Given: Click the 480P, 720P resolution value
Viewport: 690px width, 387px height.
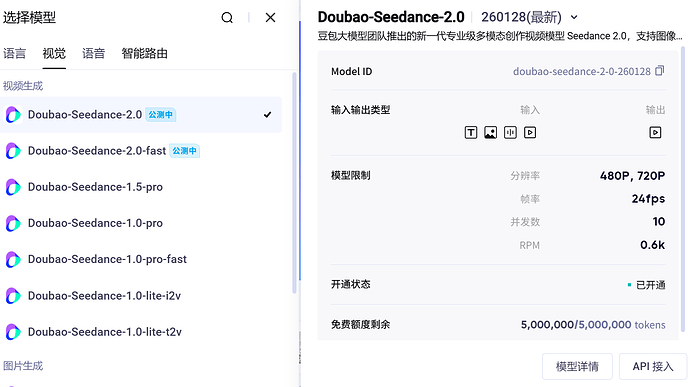Looking at the screenshot, I should 632,176.
